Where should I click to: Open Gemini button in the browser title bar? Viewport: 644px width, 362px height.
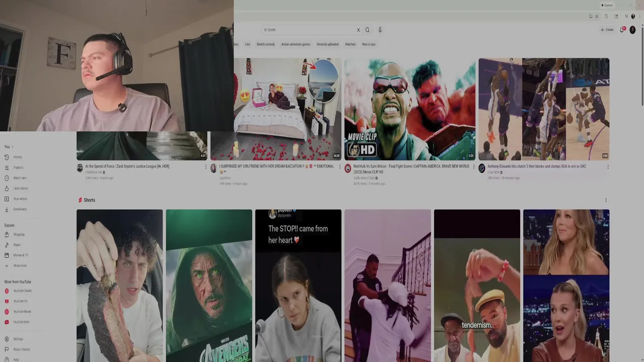click(607, 5)
